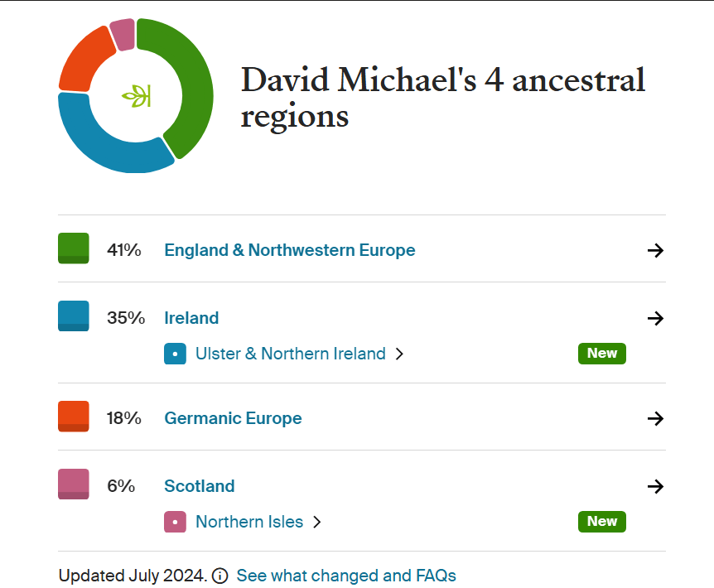Open See what changed and FAQs

click(346, 576)
